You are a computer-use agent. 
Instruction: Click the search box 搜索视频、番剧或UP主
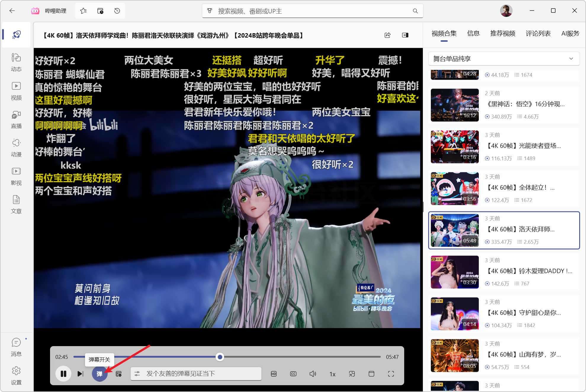click(x=313, y=11)
